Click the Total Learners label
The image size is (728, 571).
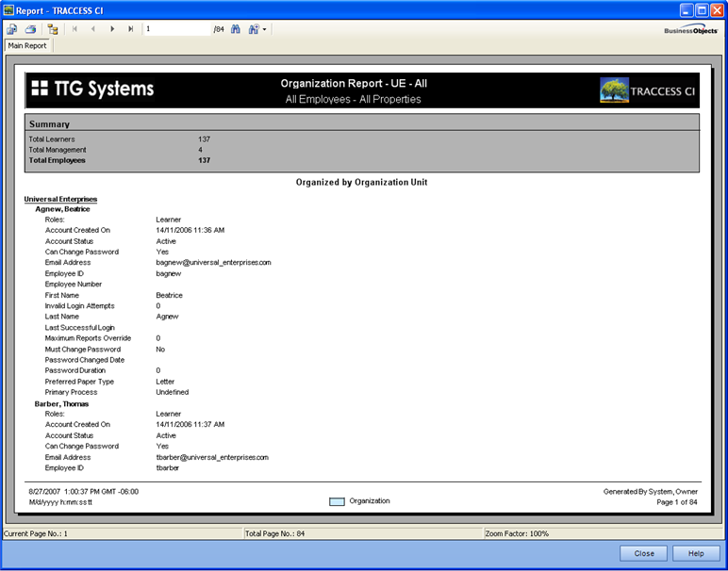[x=52, y=139]
